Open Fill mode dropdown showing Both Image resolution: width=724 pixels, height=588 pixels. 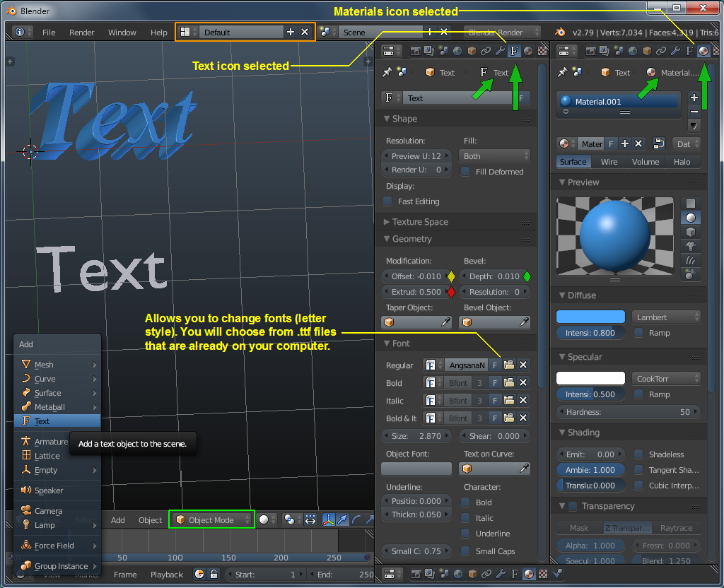[x=494, y=156]
